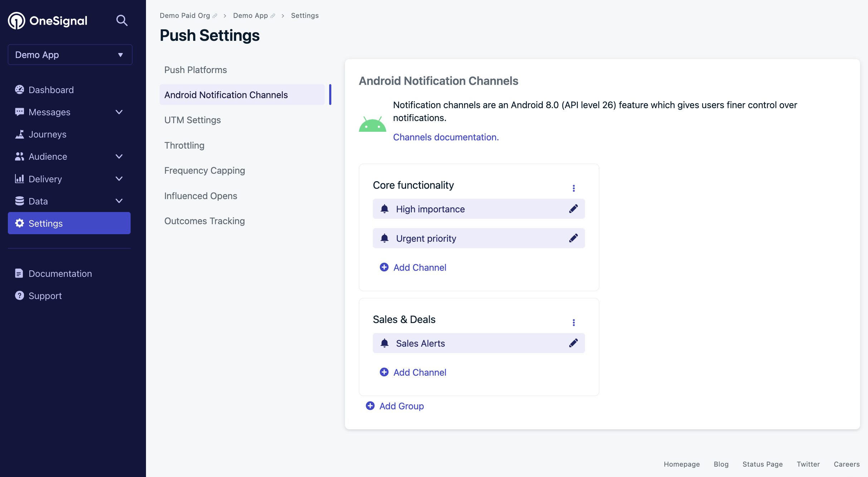This screenshot has width=868, height=477.
Task: Open Blog footer link
Action: (721, 464)
